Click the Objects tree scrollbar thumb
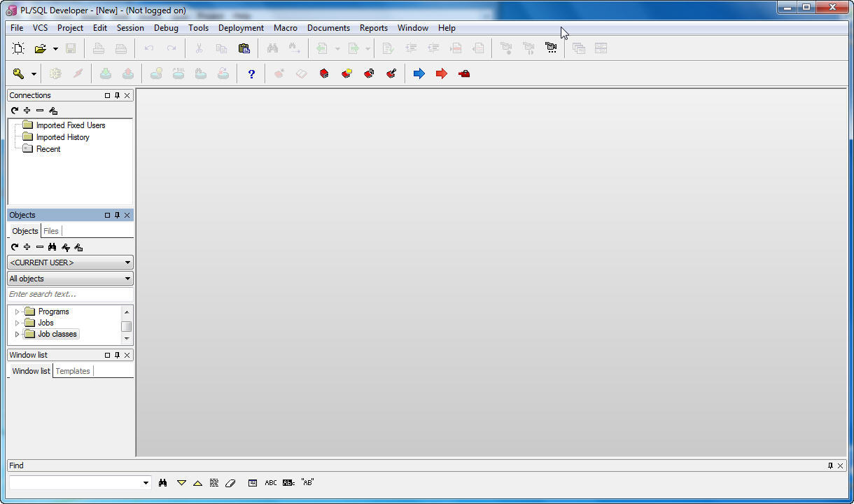Image resolution: width=854 pixels, height=504 pixels. tap(126, 326)
